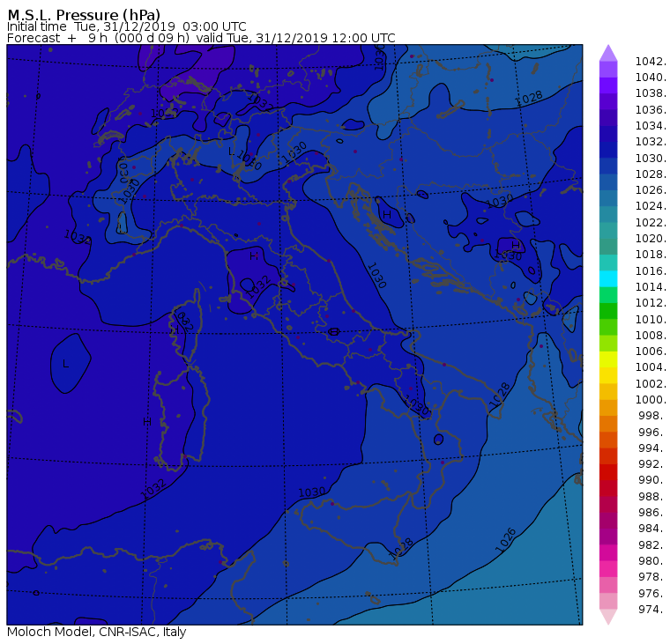Click the 1006. colorbar label

[651, 351]
